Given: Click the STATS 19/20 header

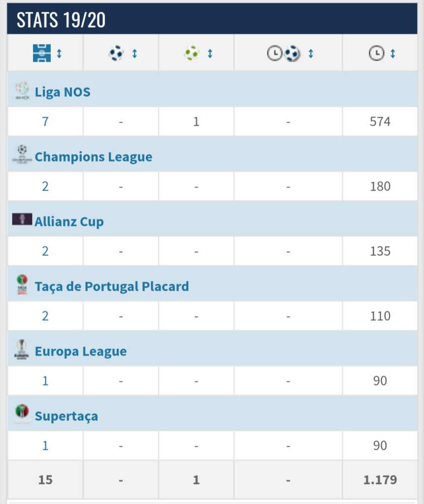Looking at the screenshot, I should click(x=61, y=20).
